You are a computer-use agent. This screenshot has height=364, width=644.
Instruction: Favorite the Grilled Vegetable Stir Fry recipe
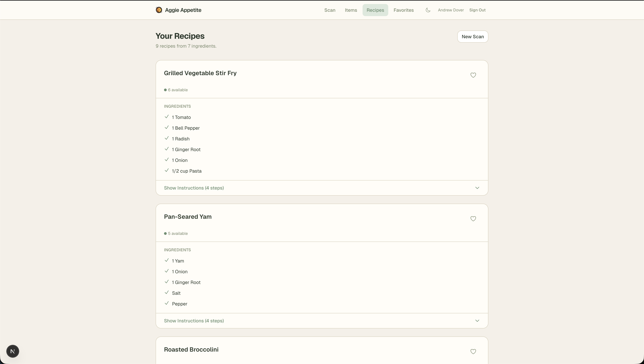coord(473,75)
